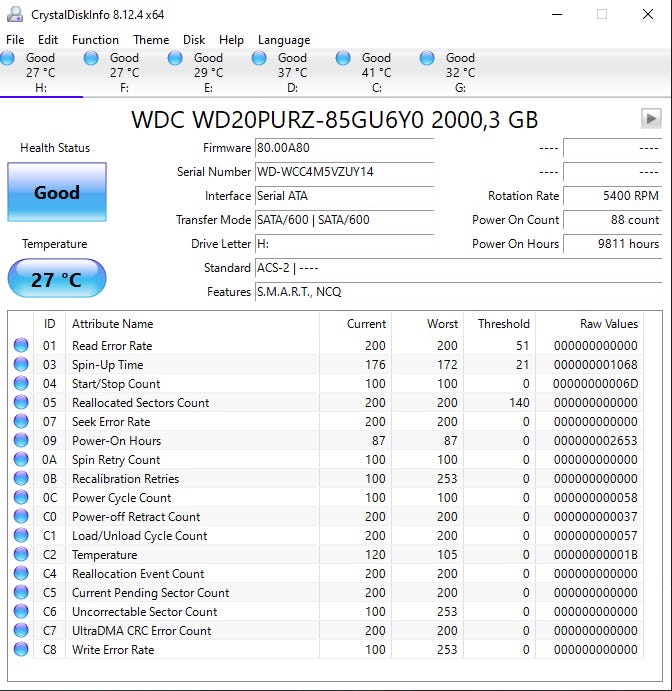The width and height of the screenshot is (672, 691).
Task: Click status orb for Spin Retry Count
Action: (x=21, y=459)
